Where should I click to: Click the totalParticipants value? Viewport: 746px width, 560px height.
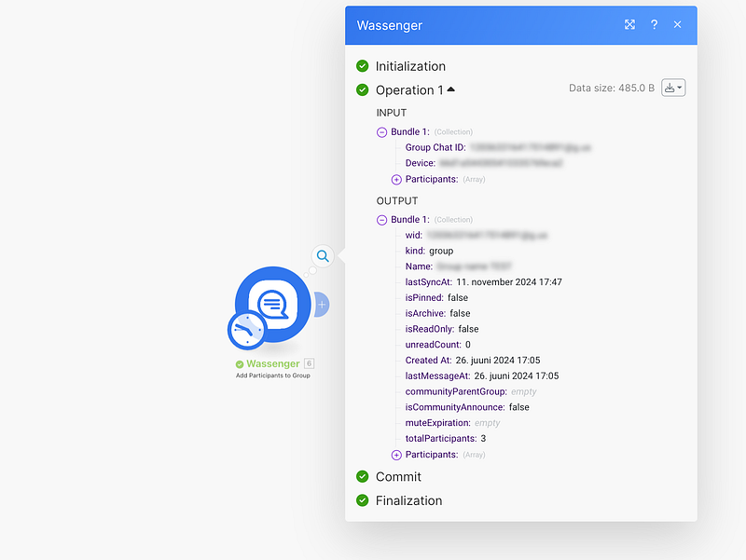point(484,439)
